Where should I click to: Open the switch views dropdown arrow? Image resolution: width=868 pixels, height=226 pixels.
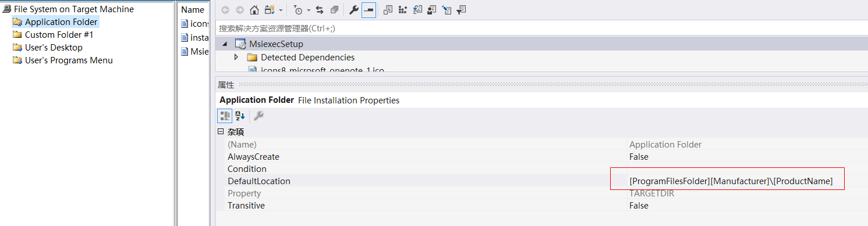coord(281,10)
